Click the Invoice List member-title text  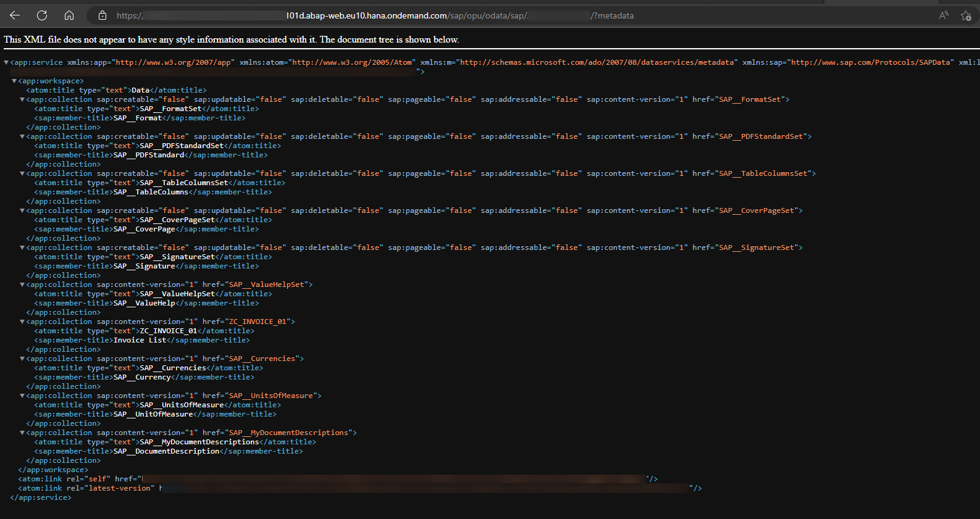[140, 340]
